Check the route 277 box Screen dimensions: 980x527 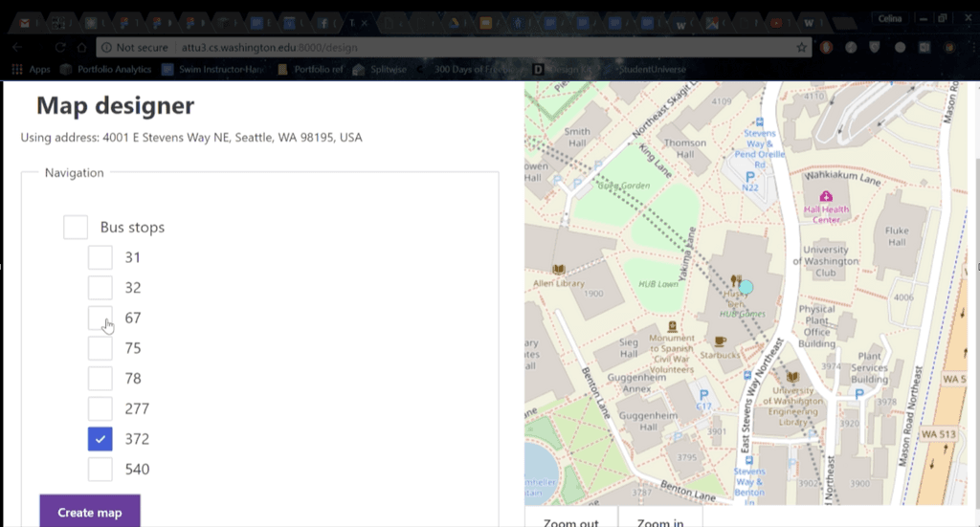pos(100,408)
